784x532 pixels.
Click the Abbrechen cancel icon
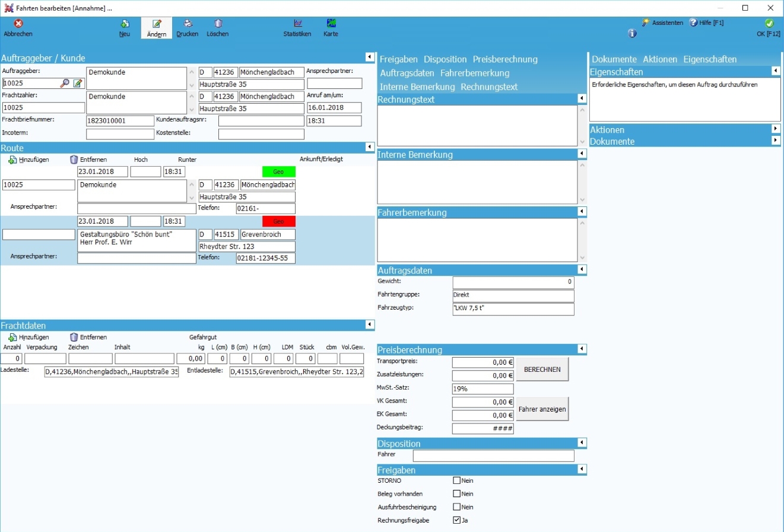point(18,24)
